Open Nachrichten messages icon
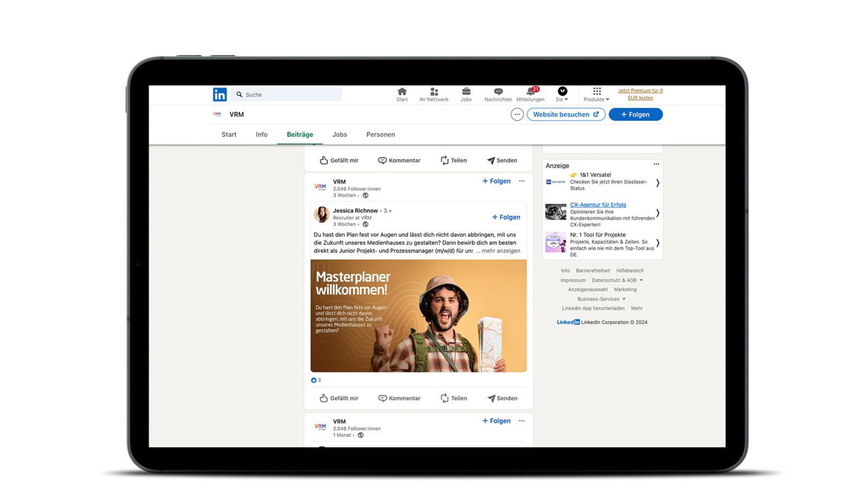Image resolution: width=868 pixels, height=488 pixels. pos(498,94)
